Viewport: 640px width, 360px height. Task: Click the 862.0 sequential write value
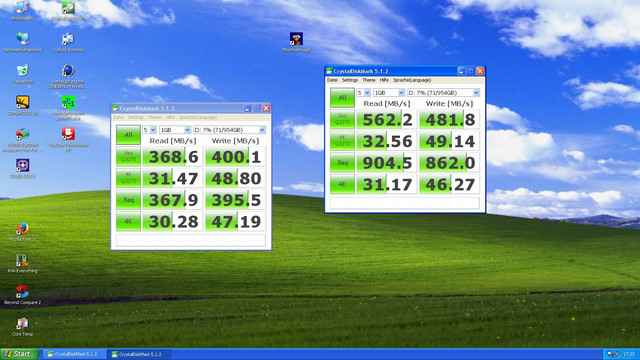(x=449, y=162)
